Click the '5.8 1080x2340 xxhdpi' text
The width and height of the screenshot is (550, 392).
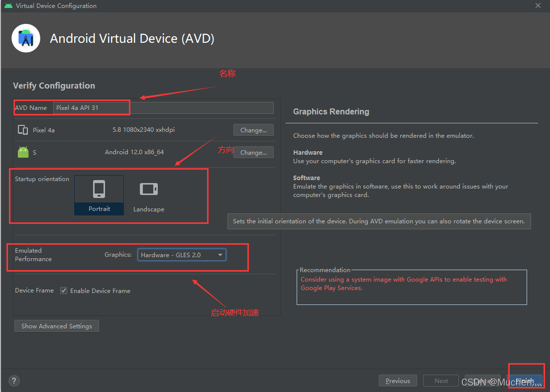pos(143,130)
